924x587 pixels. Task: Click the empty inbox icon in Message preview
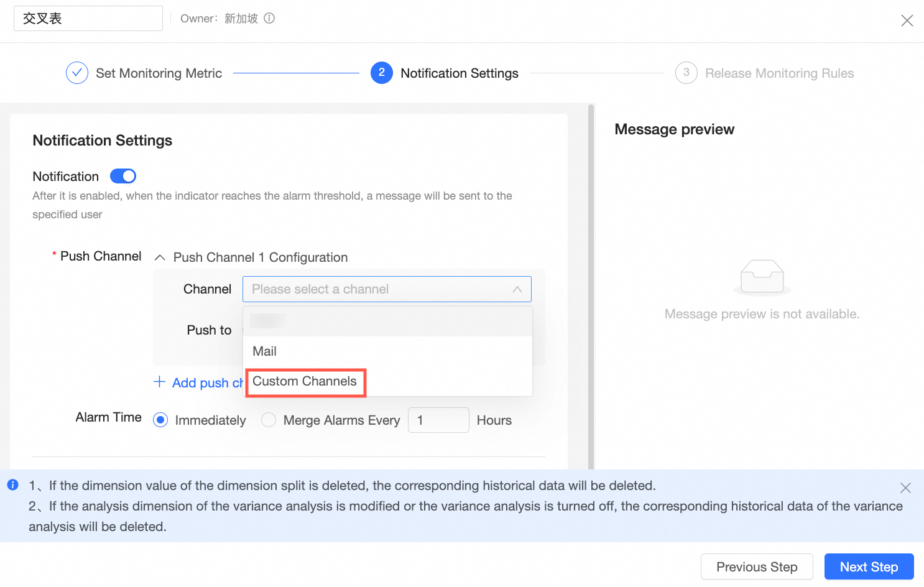pyautogui.click(x=762, y=276)
